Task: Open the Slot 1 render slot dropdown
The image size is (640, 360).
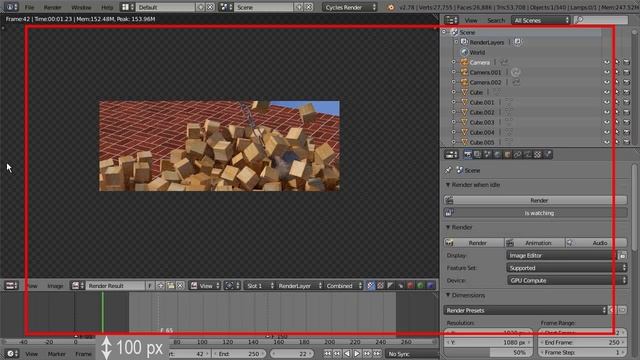Action: [260, 286]
